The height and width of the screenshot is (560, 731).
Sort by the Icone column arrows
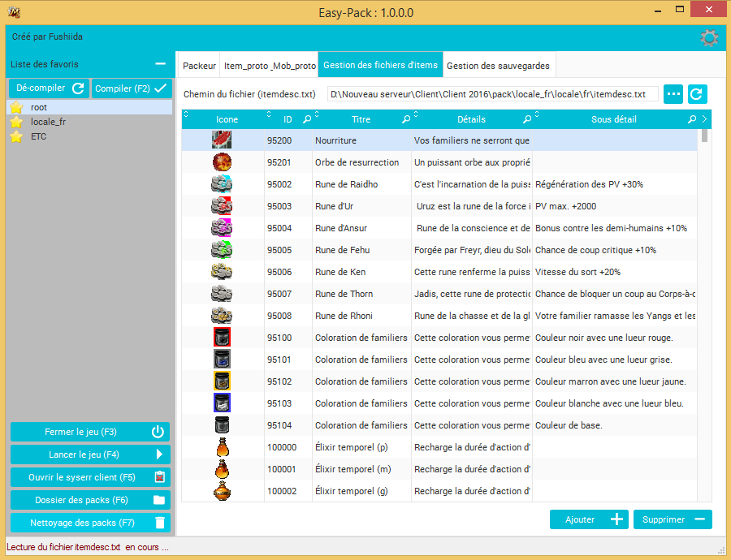coord(186,114)
